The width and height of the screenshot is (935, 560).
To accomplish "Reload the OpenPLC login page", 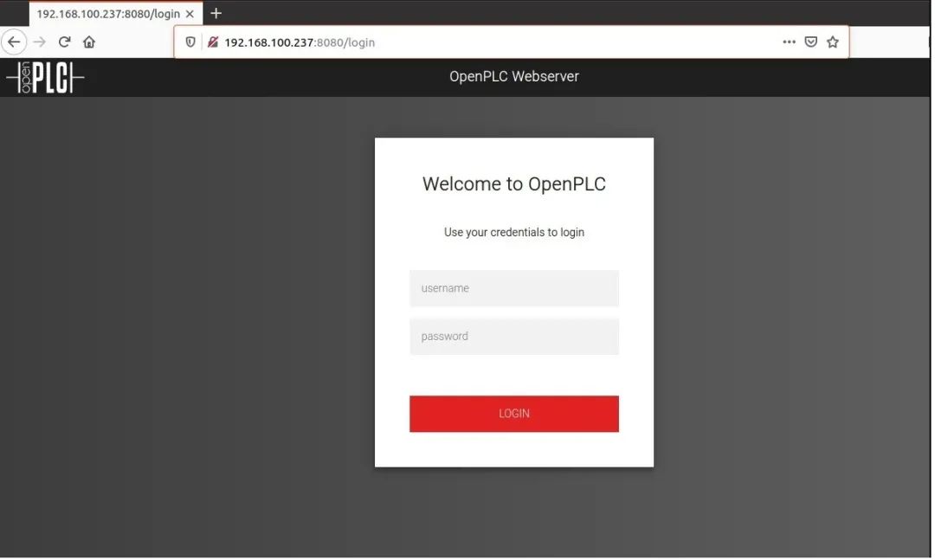I will (64, 42).
